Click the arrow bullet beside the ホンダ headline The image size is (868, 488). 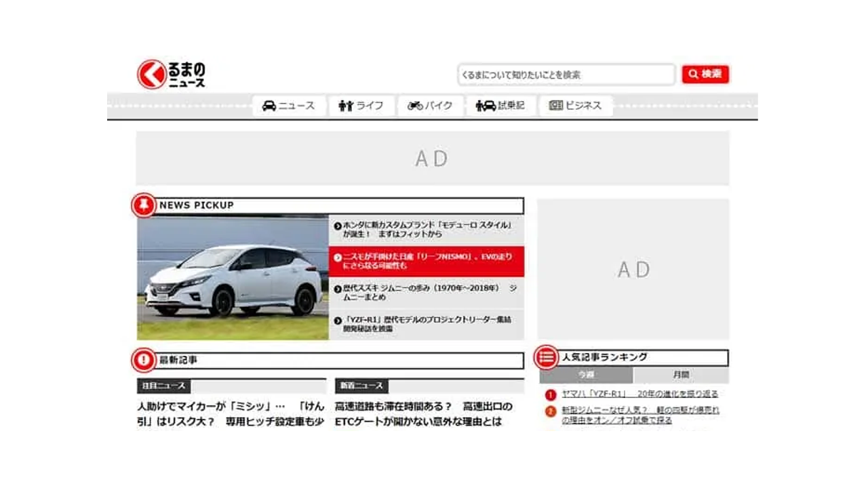point(338,225)
